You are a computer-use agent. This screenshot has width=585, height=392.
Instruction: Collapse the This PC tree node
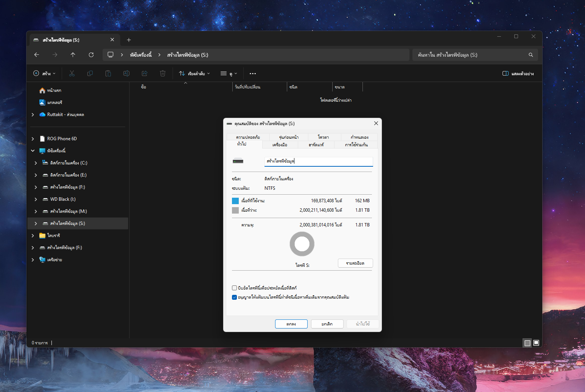(33, 151)
